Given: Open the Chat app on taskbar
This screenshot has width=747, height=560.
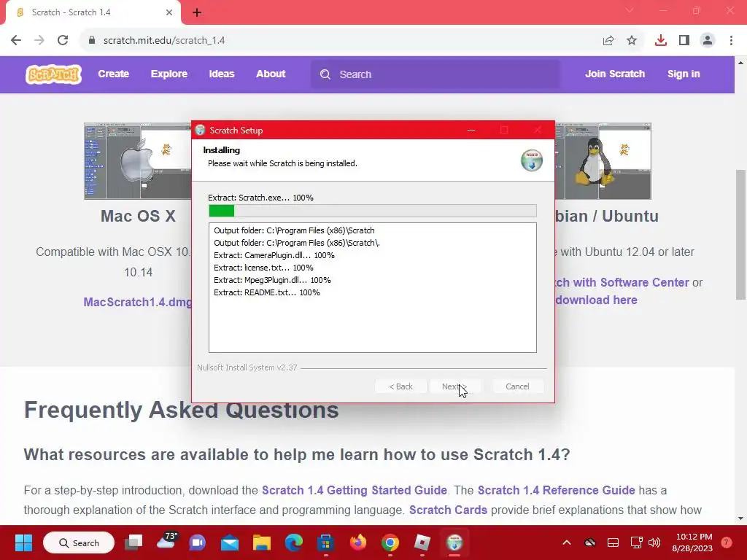Looking at the screenshot, I should tap(197, 542).
